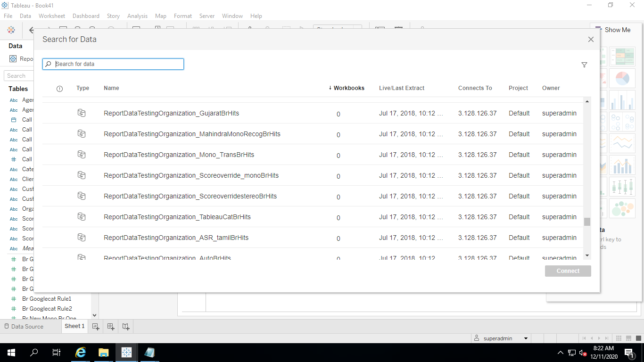The width and height of the screenshot is (644, 362).
Task: Click the data source icon for TableauCatBrHits row
Action: (x=82, y=217)
